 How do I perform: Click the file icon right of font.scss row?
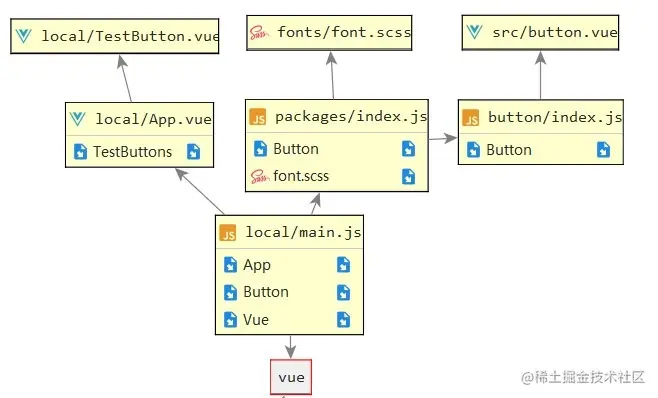point(408,176)
